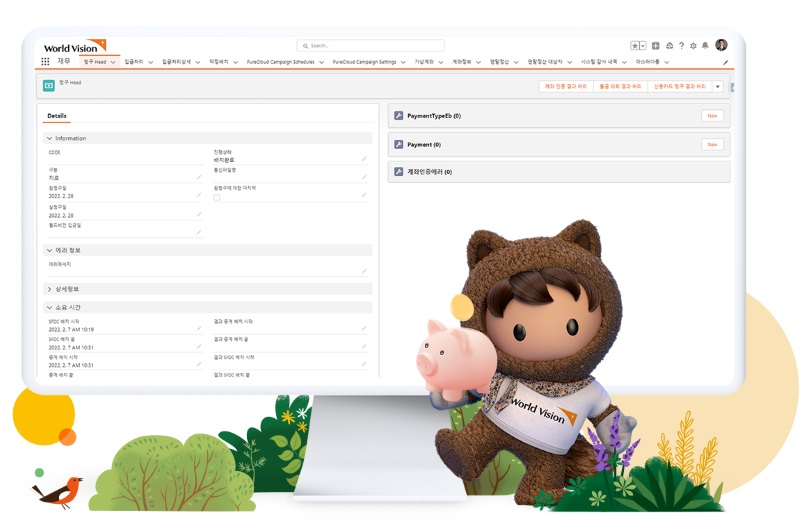Select the Details tab
This screenshot has width=800, height=529.
click(x=57, y=116)
